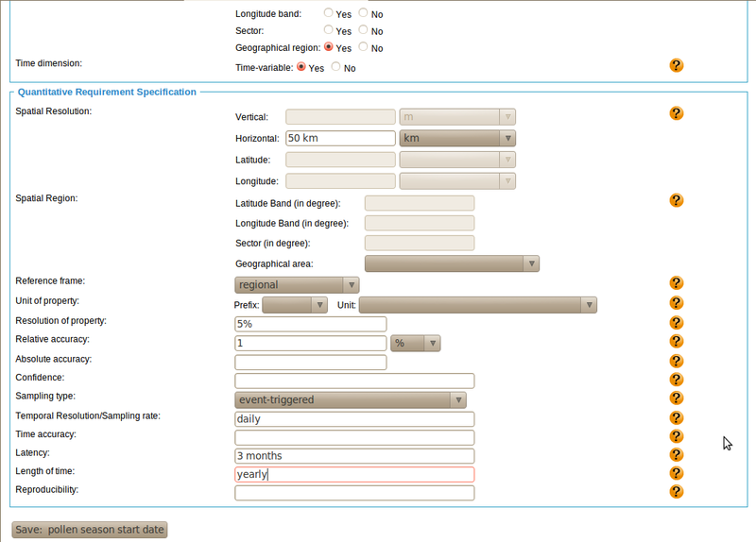
Task: Show help for Sampling type
Action: [676, 398]
